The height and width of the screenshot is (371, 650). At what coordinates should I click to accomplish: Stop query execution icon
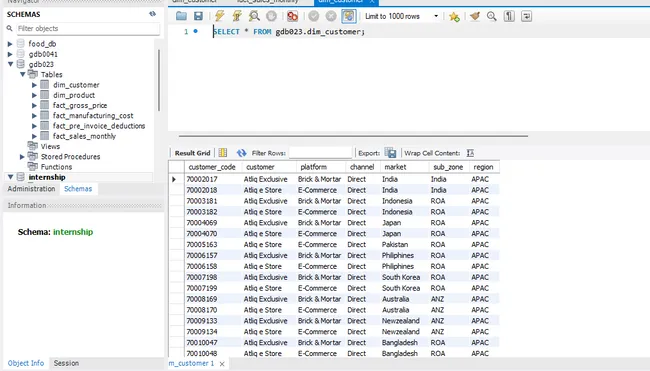271,16
